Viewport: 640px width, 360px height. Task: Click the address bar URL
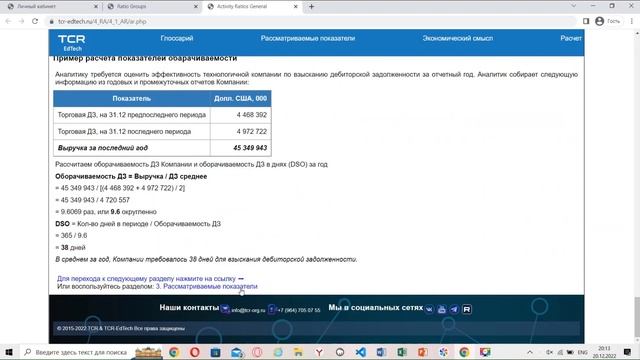click(x=102, y=21)
